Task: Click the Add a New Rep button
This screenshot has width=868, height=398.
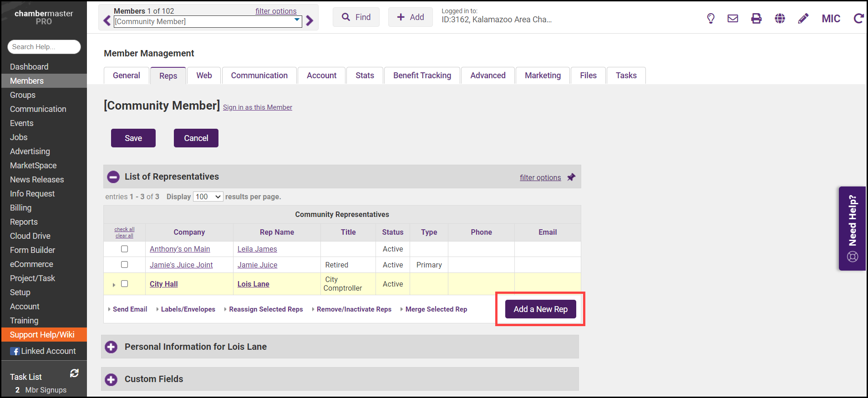Action: tap(540, 309)
